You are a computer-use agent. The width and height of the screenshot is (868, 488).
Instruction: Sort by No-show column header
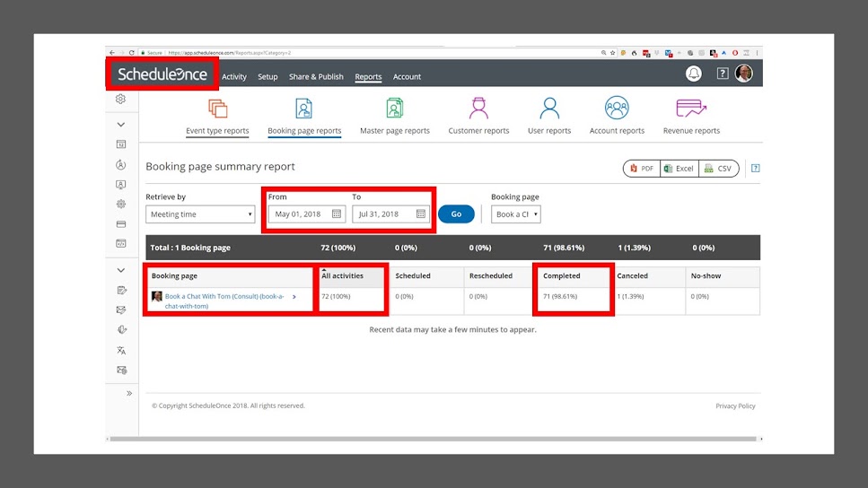(706, 275)
